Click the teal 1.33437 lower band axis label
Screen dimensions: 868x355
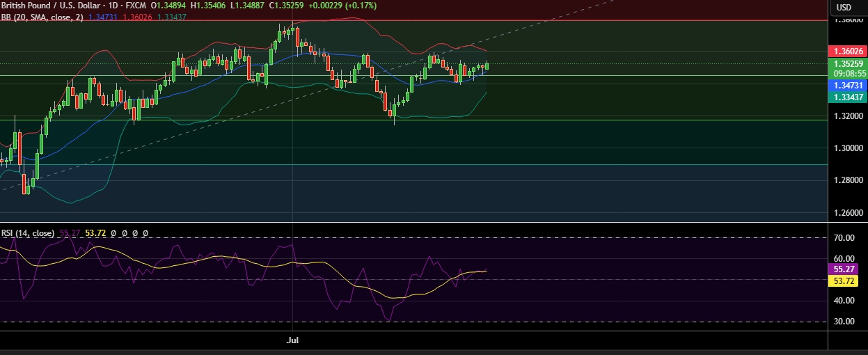point(847,97)
